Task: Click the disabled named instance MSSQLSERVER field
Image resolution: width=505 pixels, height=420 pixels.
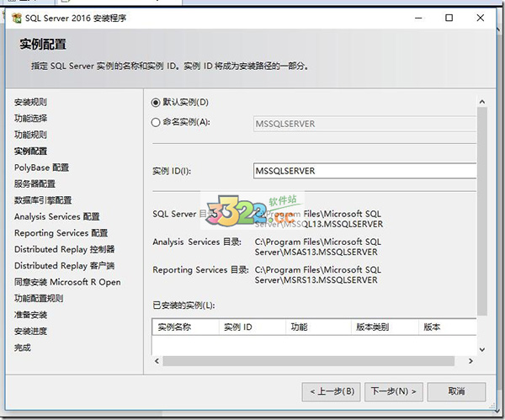Action: click(x=364, y=124)
